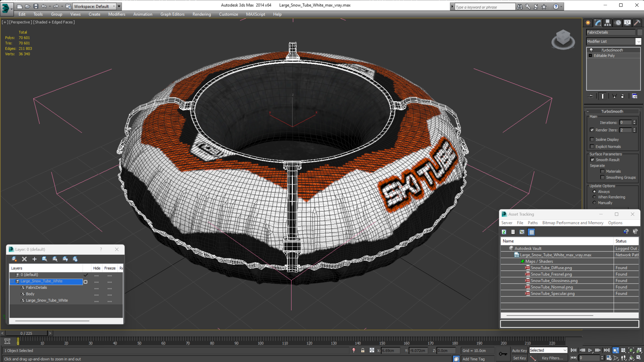Open the Motion command panel tab
This screenshot has height=362, width=644.
[618, 23]
